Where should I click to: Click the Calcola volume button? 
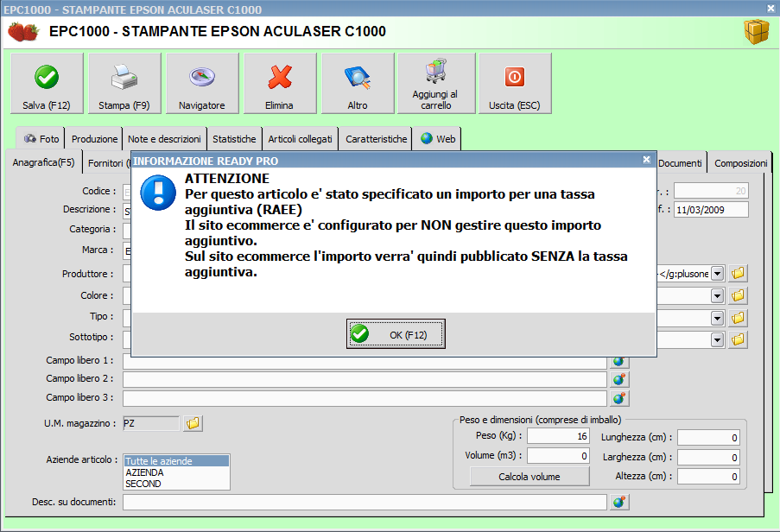click(x=530, y=477)
